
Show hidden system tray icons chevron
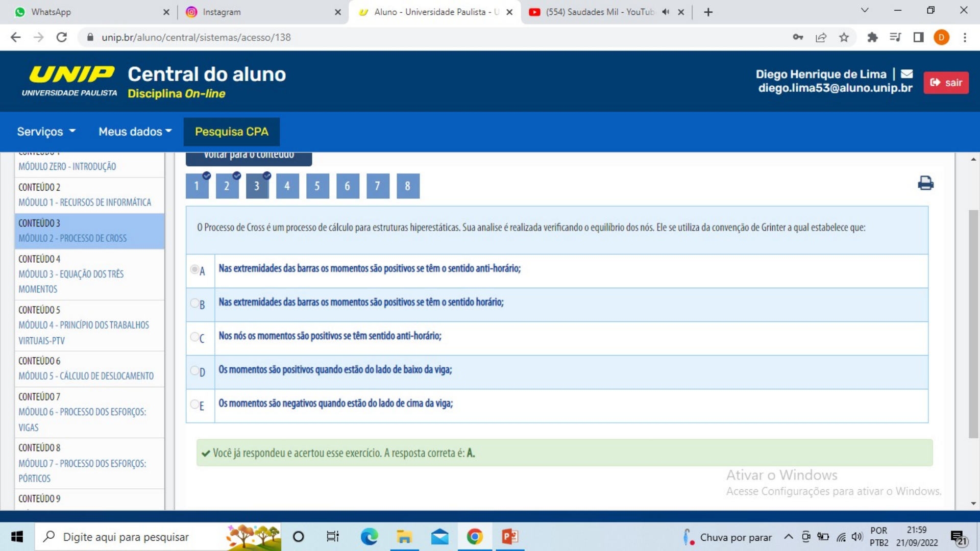[x=788, y=537]
